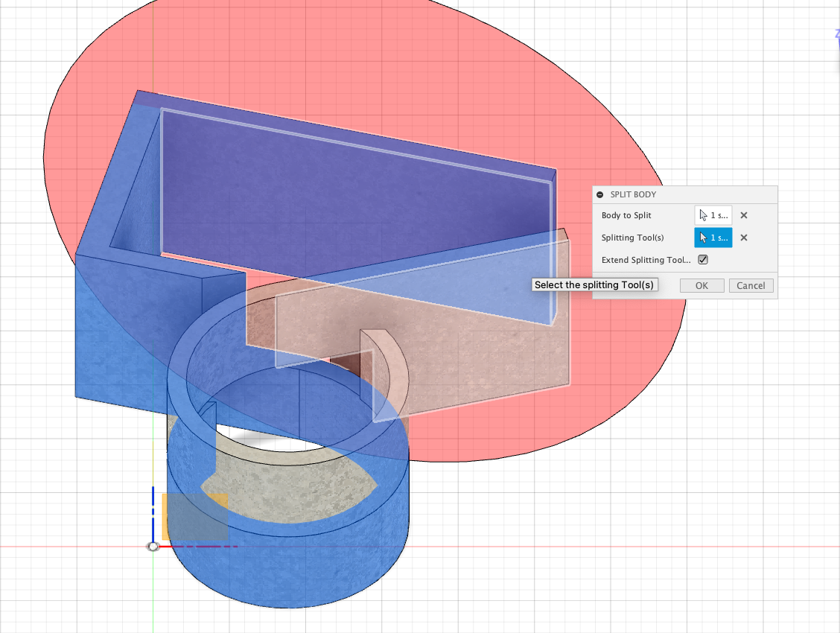This screenshot has width=840, height=633.
Task: Activate the Splitting Tool(s) selection field
Action: tap(713, 238)
